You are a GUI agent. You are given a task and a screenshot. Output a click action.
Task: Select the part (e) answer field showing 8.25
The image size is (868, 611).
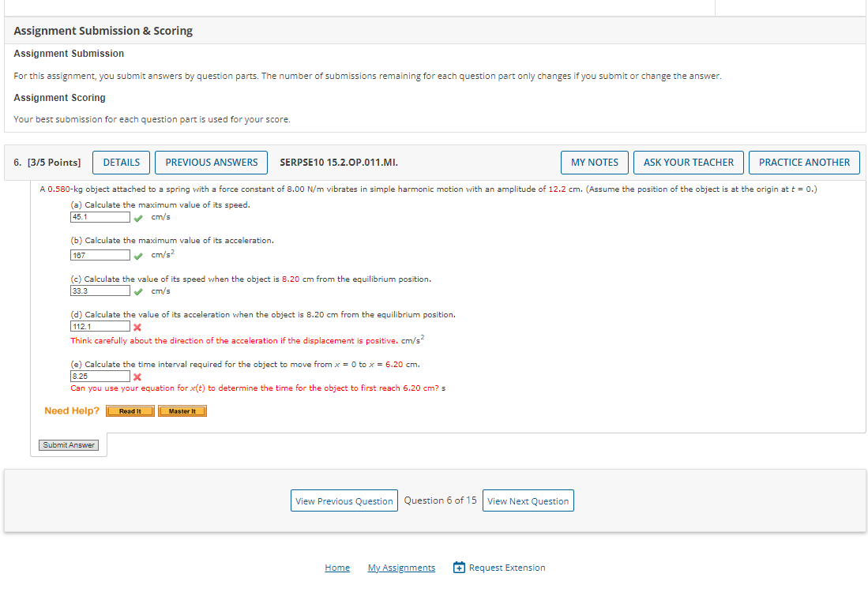pyautogui.click(x=100, y=376)
